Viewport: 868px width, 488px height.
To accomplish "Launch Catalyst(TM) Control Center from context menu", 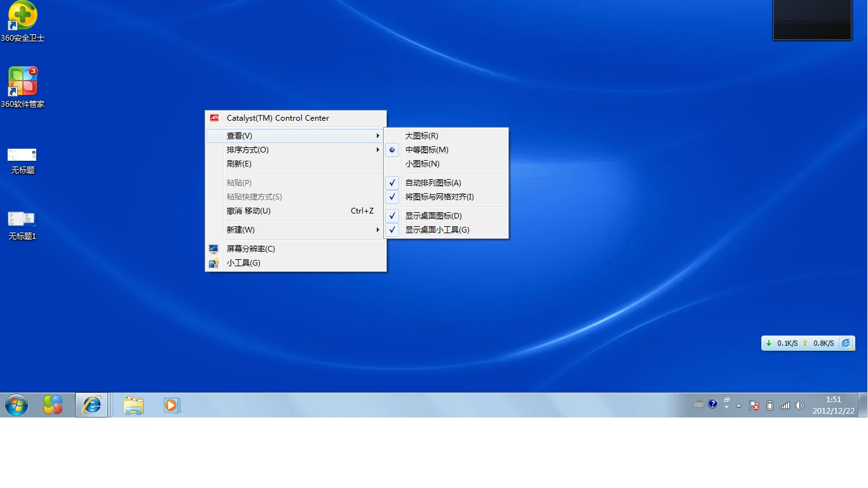I will pyautogui.click(x=278, y=118).
